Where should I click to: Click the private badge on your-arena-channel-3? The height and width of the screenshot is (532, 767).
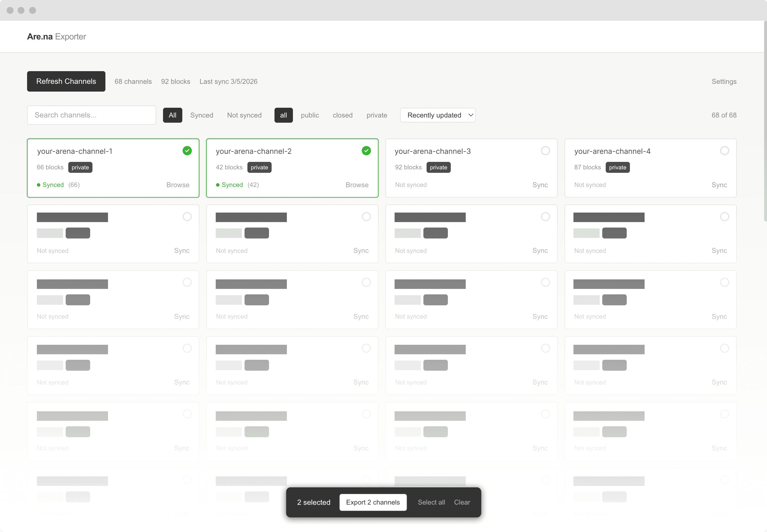[438, 167]
